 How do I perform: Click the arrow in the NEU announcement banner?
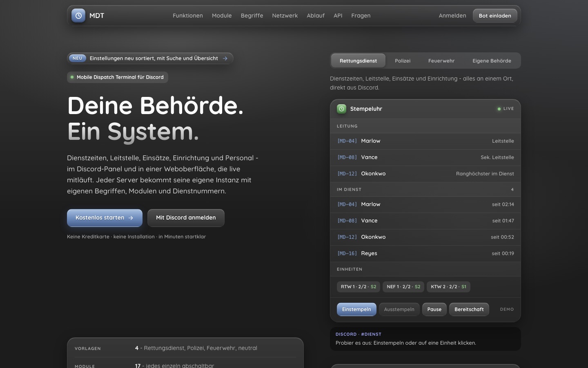(x=225, y=58)
